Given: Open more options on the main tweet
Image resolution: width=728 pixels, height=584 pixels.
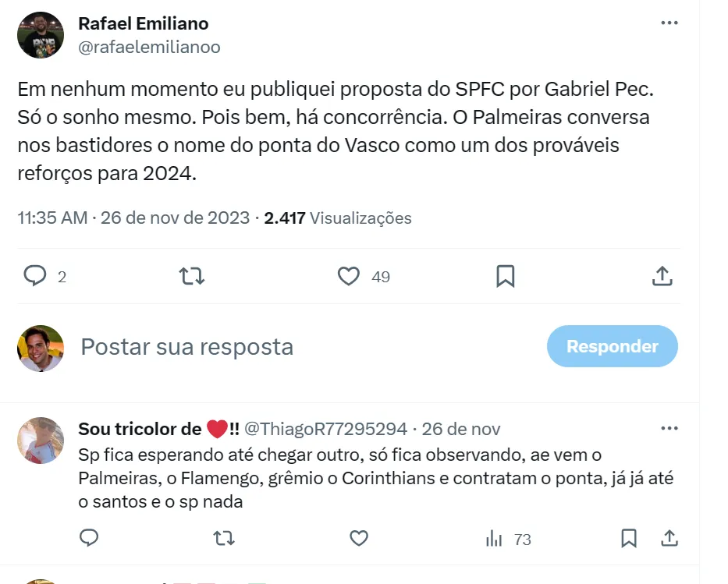Looking at the screenshot, I should (669, 23).
